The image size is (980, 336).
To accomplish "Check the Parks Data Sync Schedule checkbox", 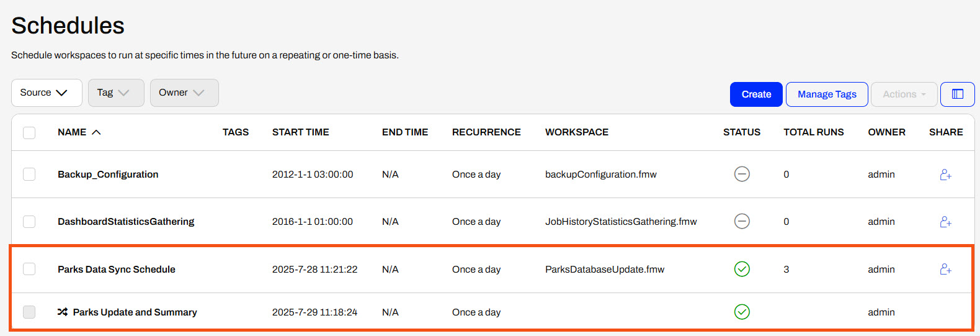I will click(x=29, y=269).
